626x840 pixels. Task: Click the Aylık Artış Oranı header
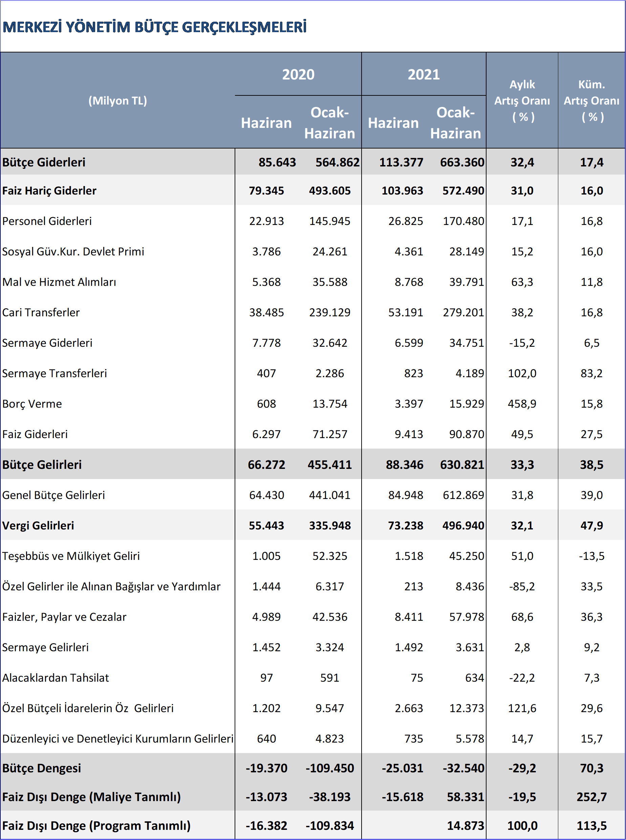click(522, 101)
